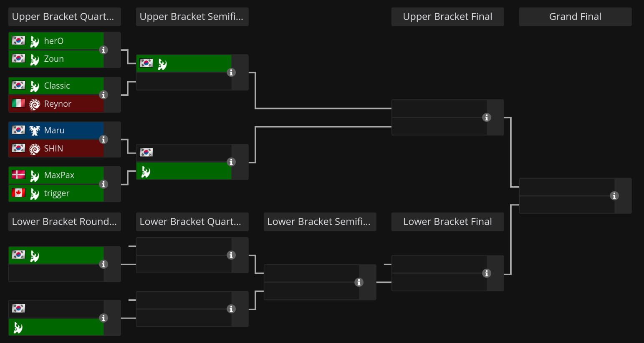Open the Lower Bracket Semifinal info icon
The height and width of the screenshot is (343, 644).
[x=359, y=283]
